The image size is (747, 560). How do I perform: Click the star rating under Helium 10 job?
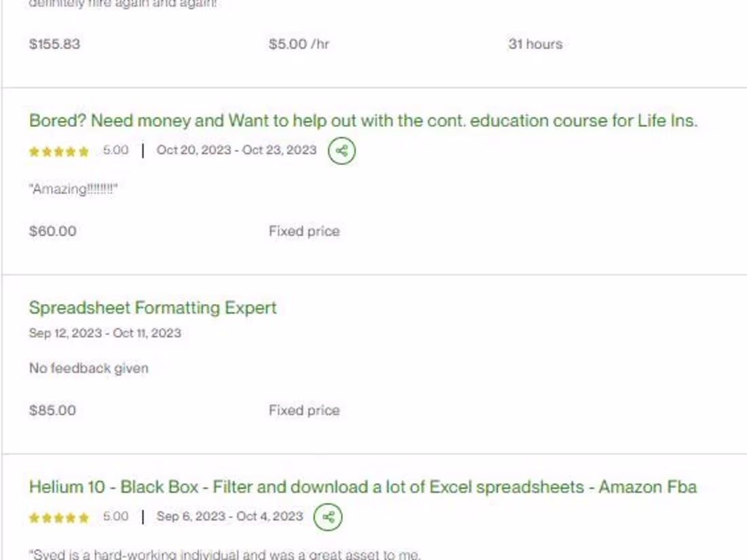59,518
